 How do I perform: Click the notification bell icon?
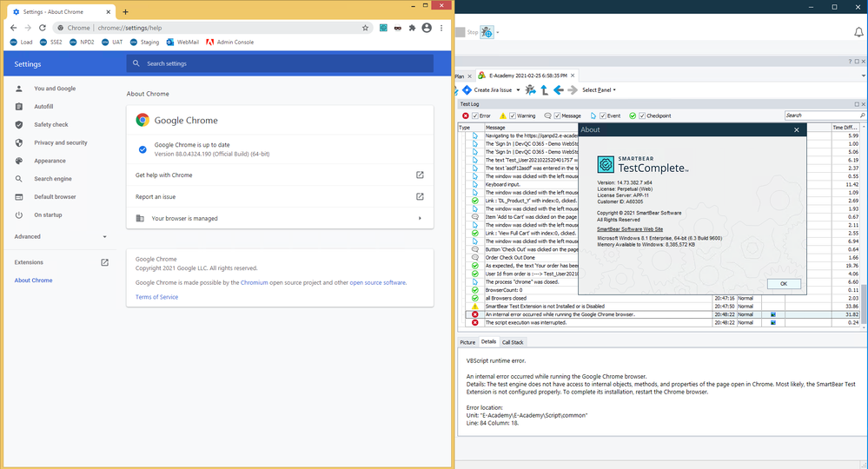(858, 32)
